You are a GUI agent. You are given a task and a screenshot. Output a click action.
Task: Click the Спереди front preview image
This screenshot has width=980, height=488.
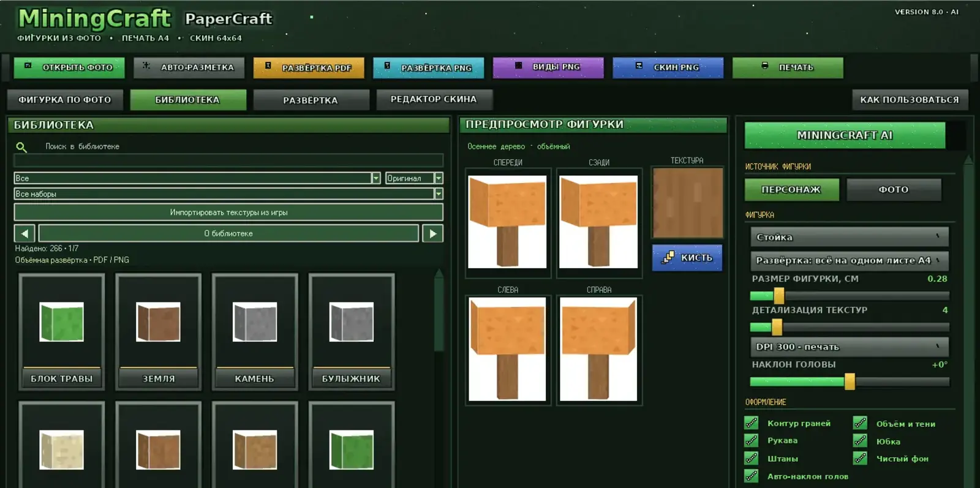coord(507,222)
